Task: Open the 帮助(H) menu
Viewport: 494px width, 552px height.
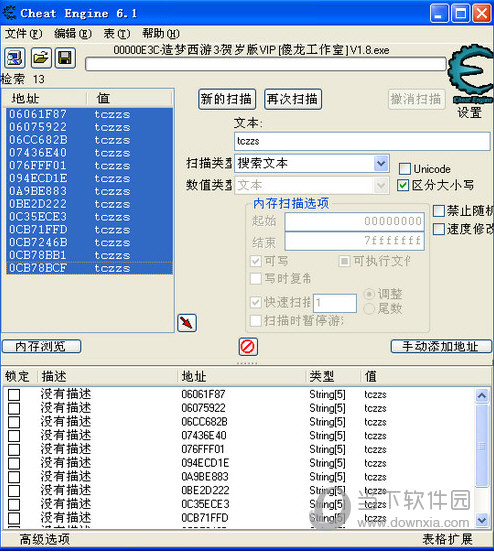Action: [161, 34]
